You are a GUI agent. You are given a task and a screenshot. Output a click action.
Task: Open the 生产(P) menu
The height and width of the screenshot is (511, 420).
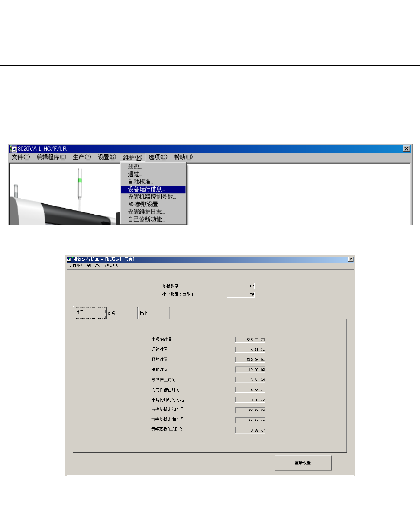(x=82, y=157)
